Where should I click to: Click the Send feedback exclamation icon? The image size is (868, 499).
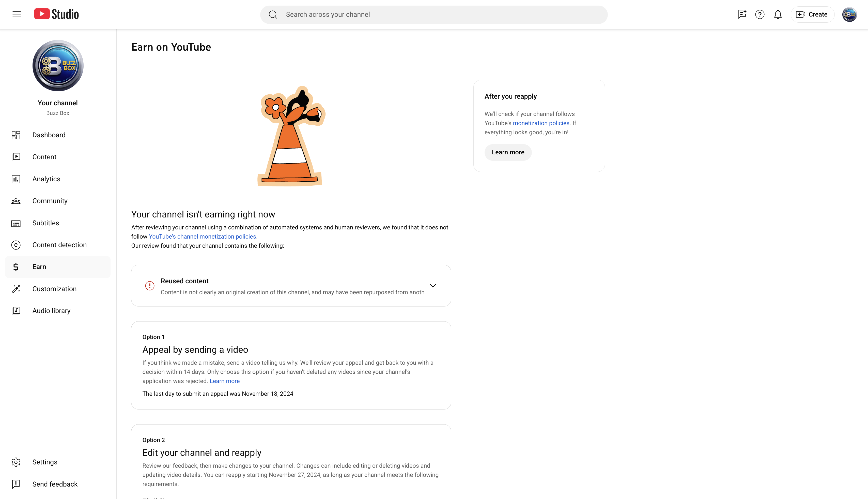click(16, 484)
